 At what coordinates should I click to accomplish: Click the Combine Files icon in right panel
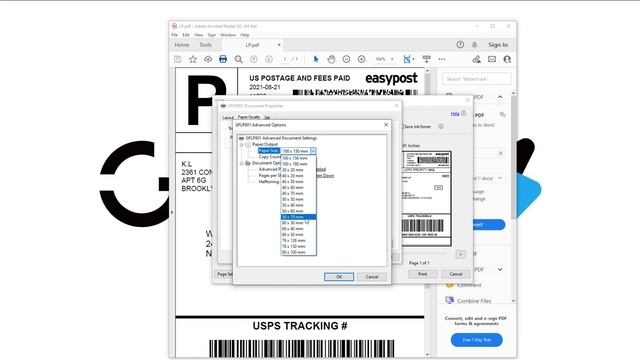[449, 300]
